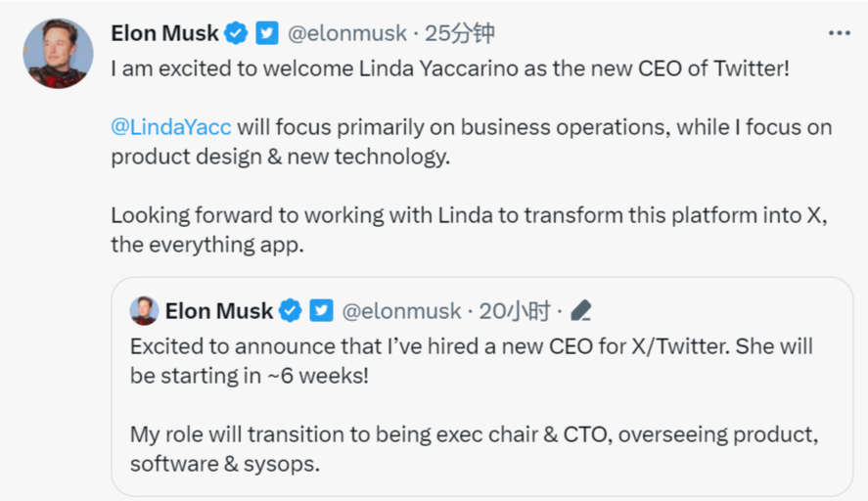
Task: Click the Elon Musk name in quoted tweet
Action: tap(218, 311)
